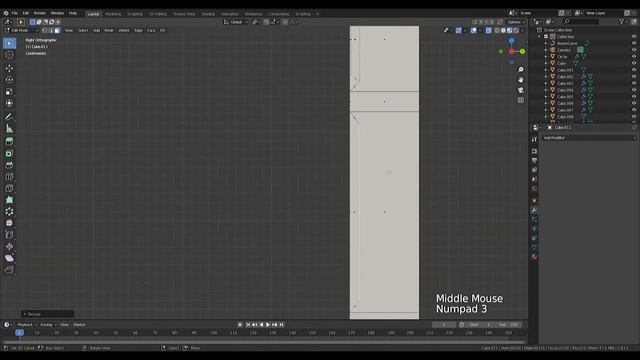Expand Cube.002 in outliner
This screenshot has height=360, width=640.
point(546,77)
